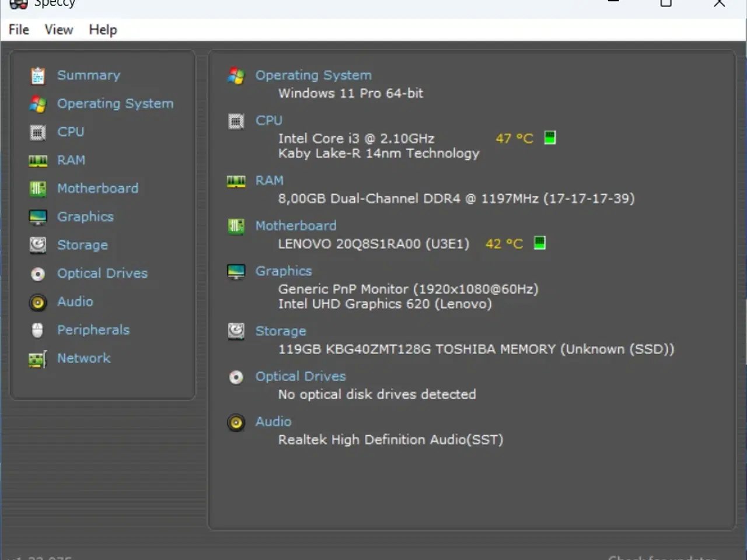The height and width of the screenshot is (560, 747).
Task: Click the Storage drive icon in sidebar
Action: pyautogui.click(x=37, y=245)
